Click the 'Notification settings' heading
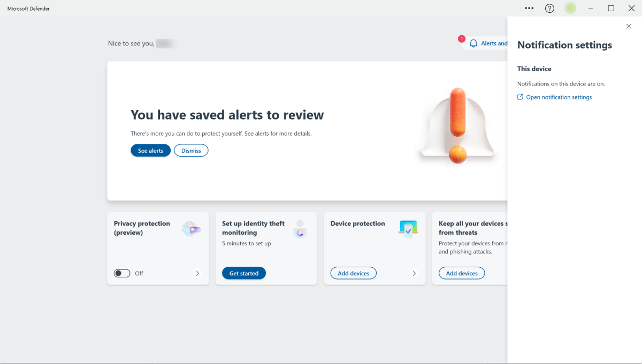This screenshot has height=364, width=642. (x=564, y=45)
